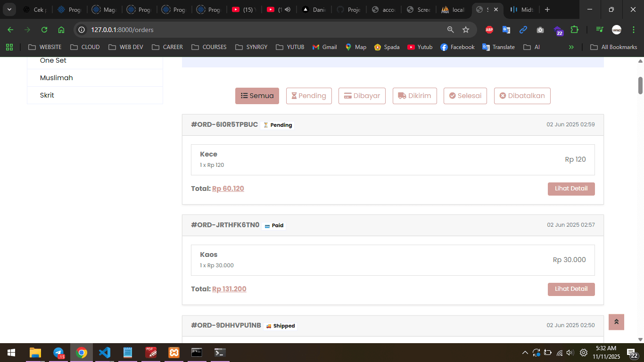Click the bookmark star in the address bar

[466, 29]
